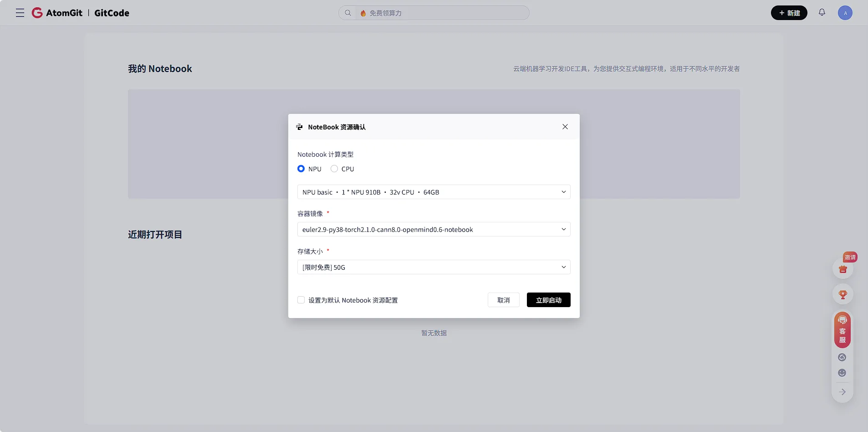
Task: Click the AtomGit brand link
Action: [57, 13]
